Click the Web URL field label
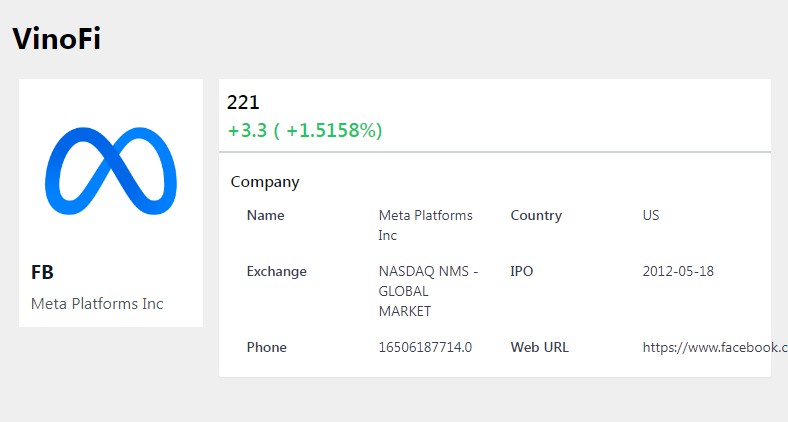This screenshot has width=788, height=422. [x=539, y=347]
